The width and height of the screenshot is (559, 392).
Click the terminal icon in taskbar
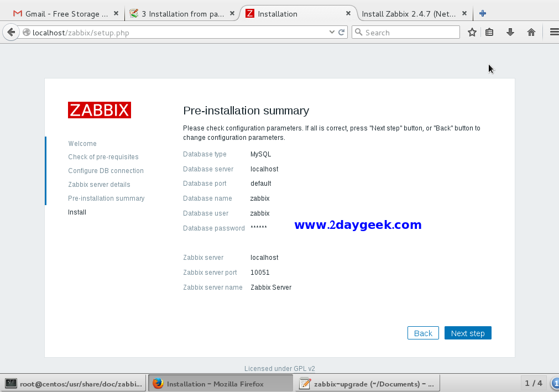click(11, 384)
